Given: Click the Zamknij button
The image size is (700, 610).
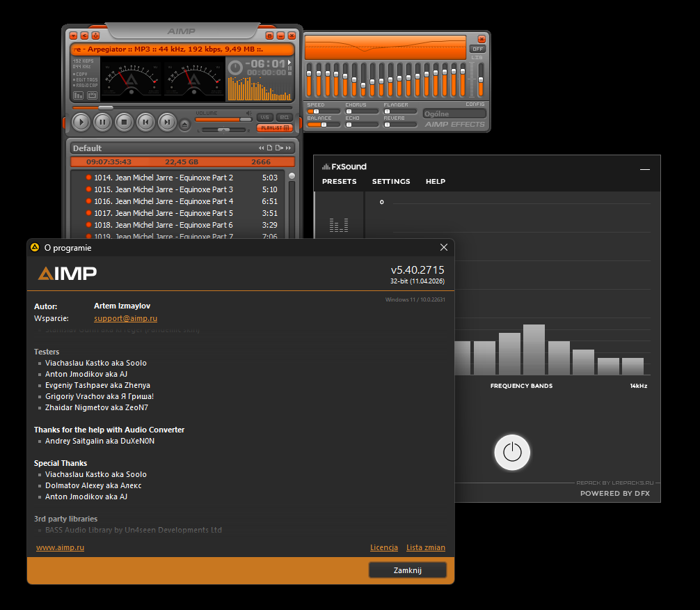Looking at the screenshot, I should click(408, 570).
